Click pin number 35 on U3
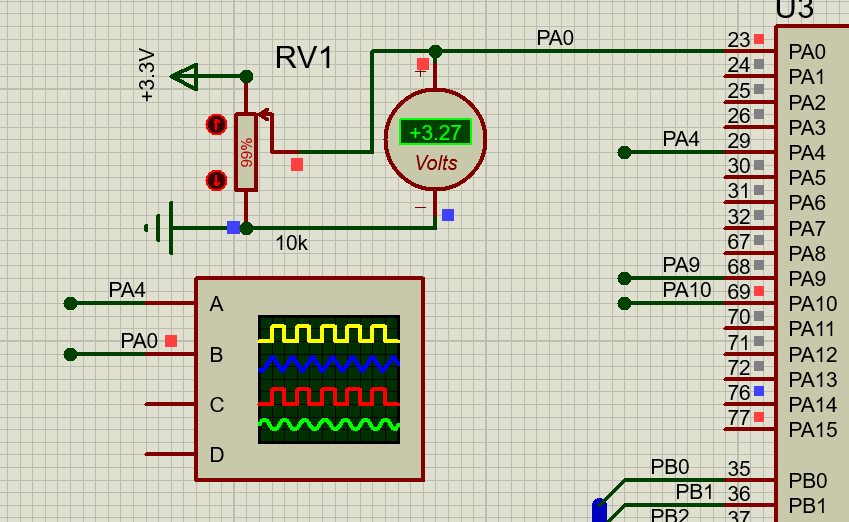The width and height of the screenshot is (849, 522). (x=739, y=469)
